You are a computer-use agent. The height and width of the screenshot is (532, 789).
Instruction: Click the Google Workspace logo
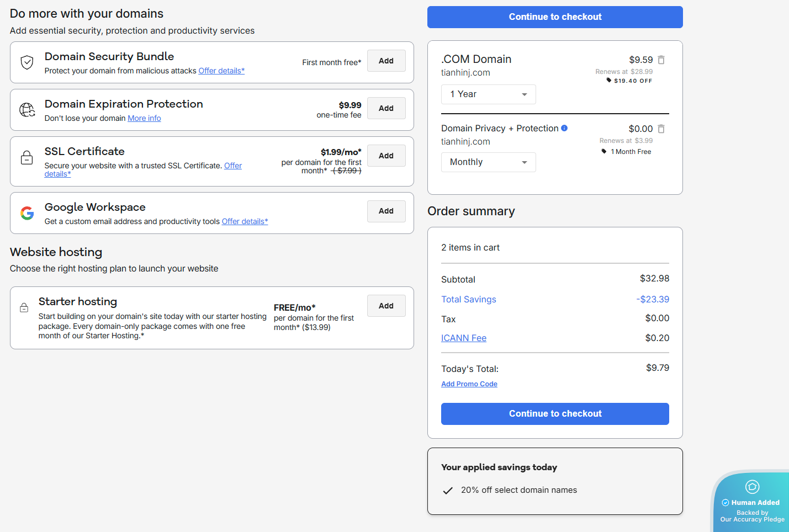pyautogui.click(x=27, y=213)
